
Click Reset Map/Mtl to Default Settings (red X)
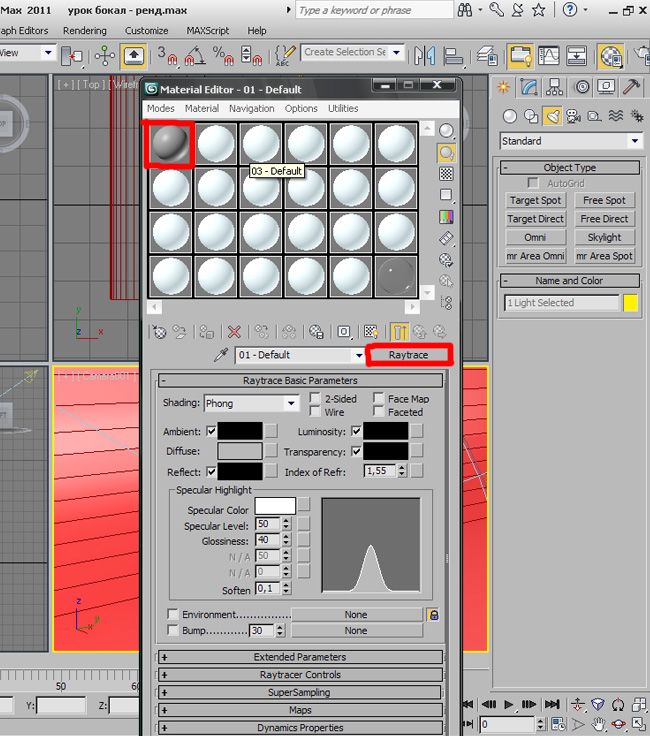click(x=234, y=332)
